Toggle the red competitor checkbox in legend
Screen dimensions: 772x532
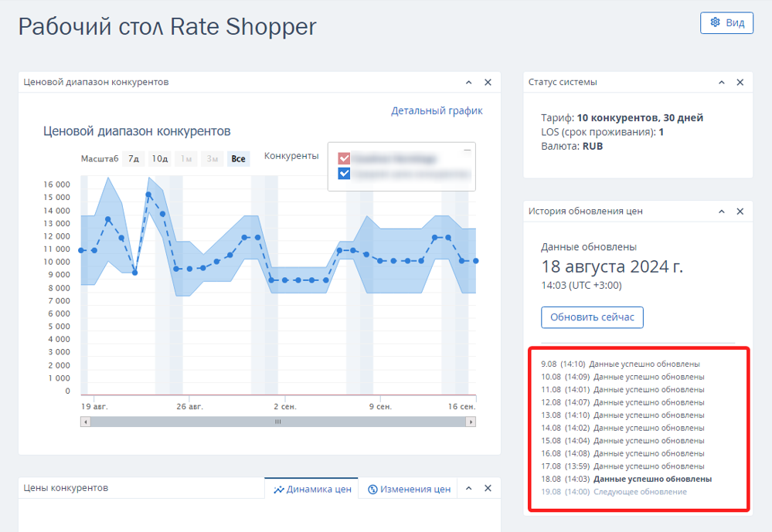[x=344, y=158]
